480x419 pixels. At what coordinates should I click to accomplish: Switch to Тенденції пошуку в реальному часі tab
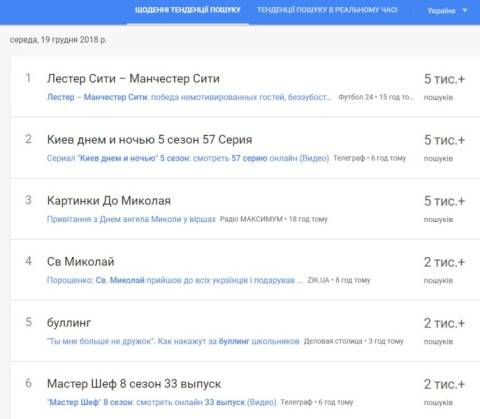(x=327, y=10)
